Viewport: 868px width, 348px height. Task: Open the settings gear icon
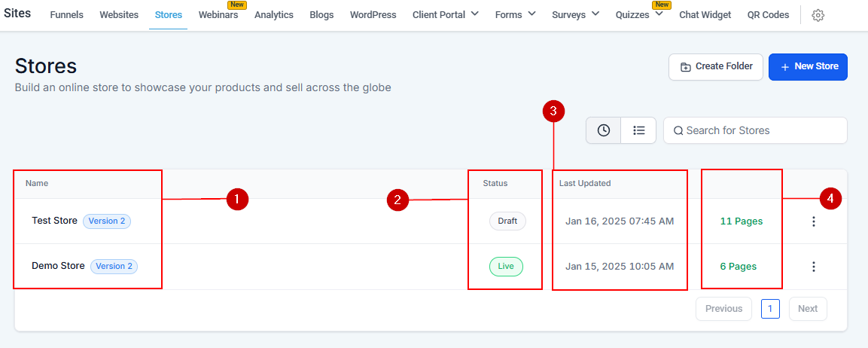tap(818, 15)
